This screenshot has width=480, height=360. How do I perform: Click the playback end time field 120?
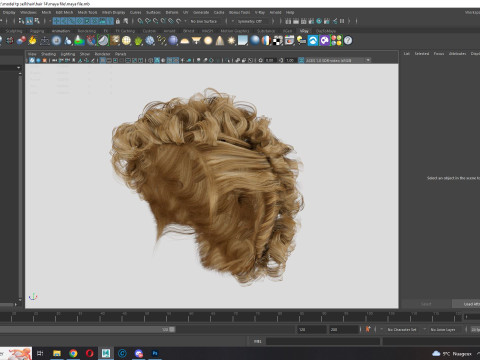[x=312, y=329]
